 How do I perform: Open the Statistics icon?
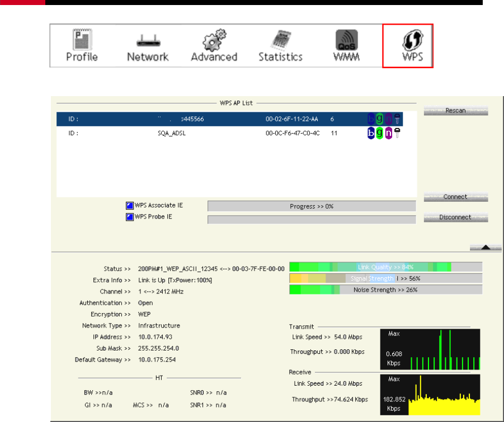tap(280, 45)
